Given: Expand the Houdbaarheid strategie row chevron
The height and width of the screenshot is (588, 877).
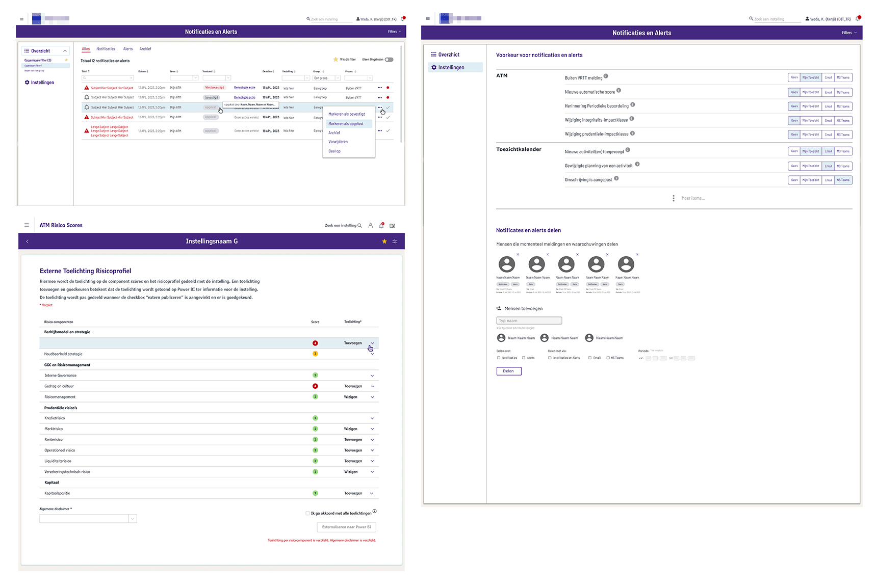Looking at the screenshot, I should 372,354.
